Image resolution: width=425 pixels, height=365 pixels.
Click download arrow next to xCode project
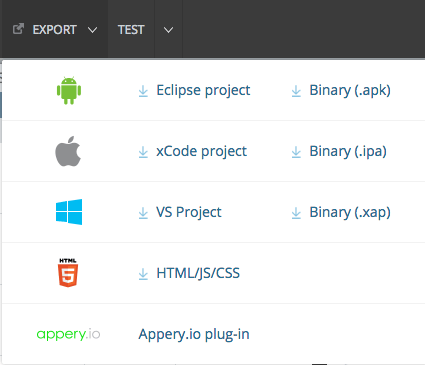pyautogui.click(x=143, y=152)
